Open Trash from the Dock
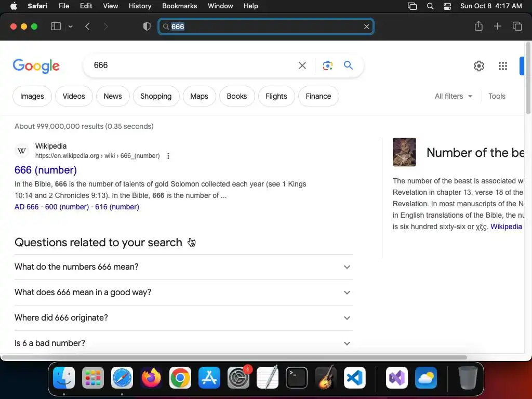Viewport: 532px width, 399px height. tap(468, 378)
